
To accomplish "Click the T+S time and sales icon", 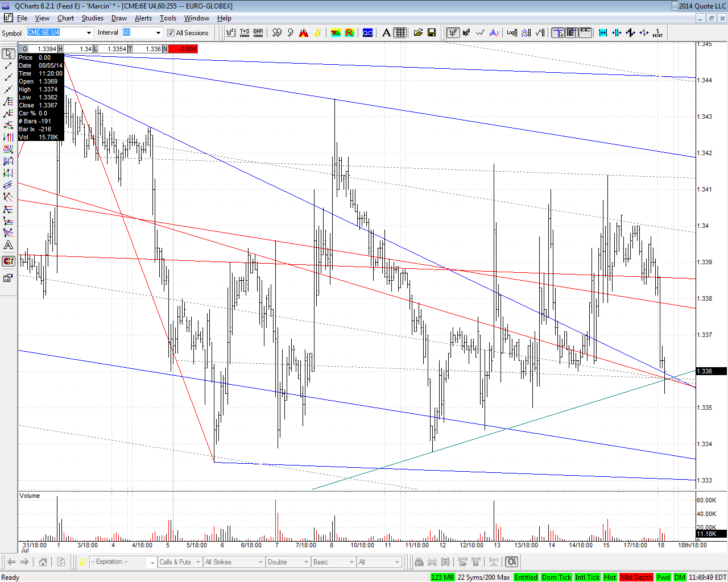I will [245, 33].
